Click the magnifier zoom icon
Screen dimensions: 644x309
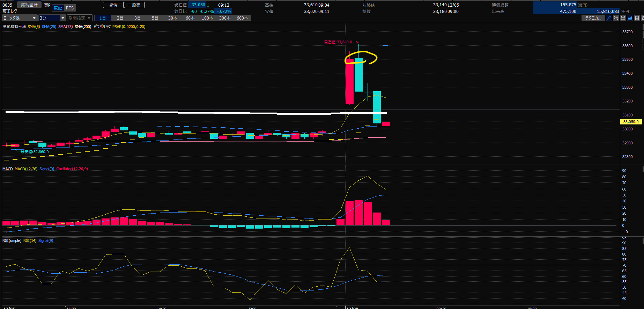(x=616, y=18)
